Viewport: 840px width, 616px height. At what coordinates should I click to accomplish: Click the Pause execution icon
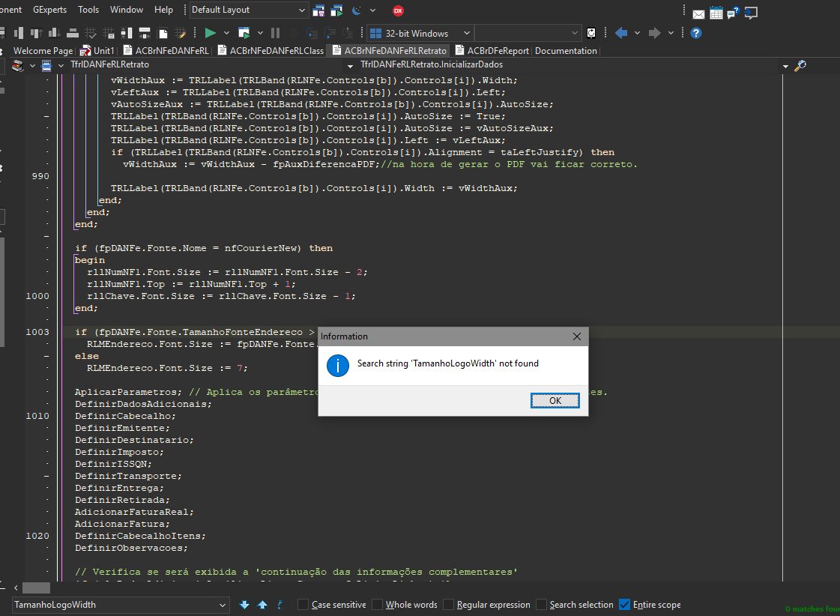(x=275, y=33)
